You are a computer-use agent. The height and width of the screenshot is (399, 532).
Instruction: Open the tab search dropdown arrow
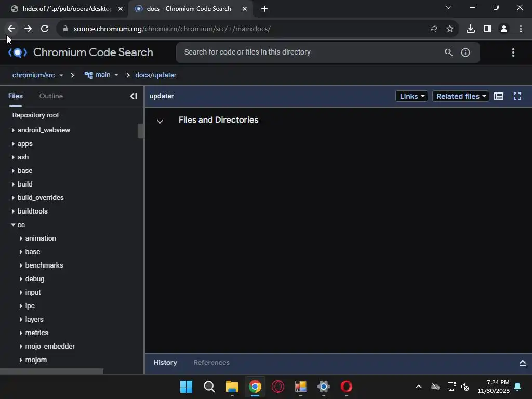coord(448,7)
